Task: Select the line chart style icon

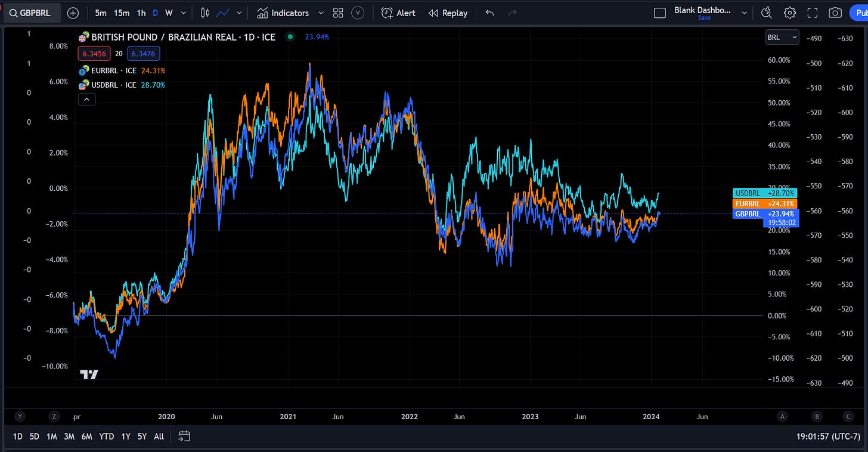Action: click(224, 13)
